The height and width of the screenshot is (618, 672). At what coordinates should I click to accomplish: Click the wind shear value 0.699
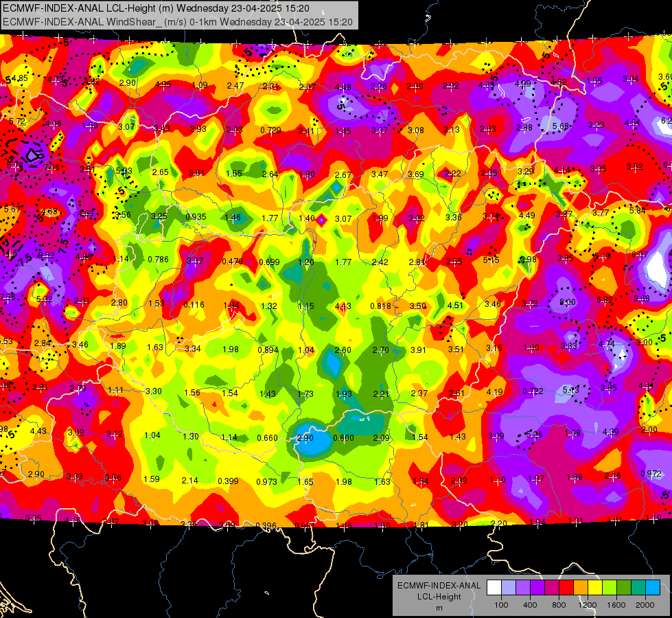pyautogui.click(x=270, y=262)
